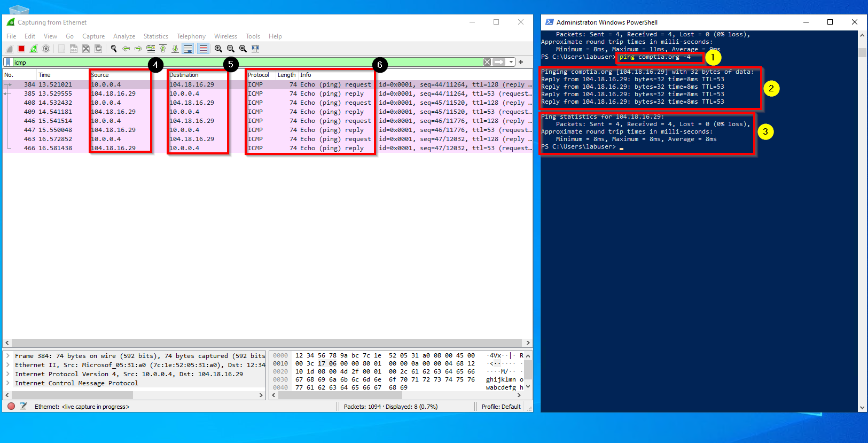Open the Tools menu
Viewport: 868px width, 443px height.
(x=253, y=36)
